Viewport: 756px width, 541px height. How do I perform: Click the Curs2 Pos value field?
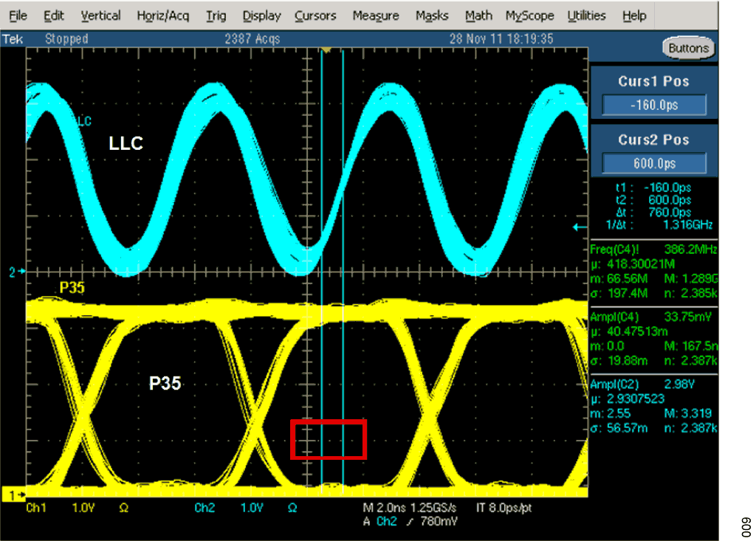click(x=654, y=164)
